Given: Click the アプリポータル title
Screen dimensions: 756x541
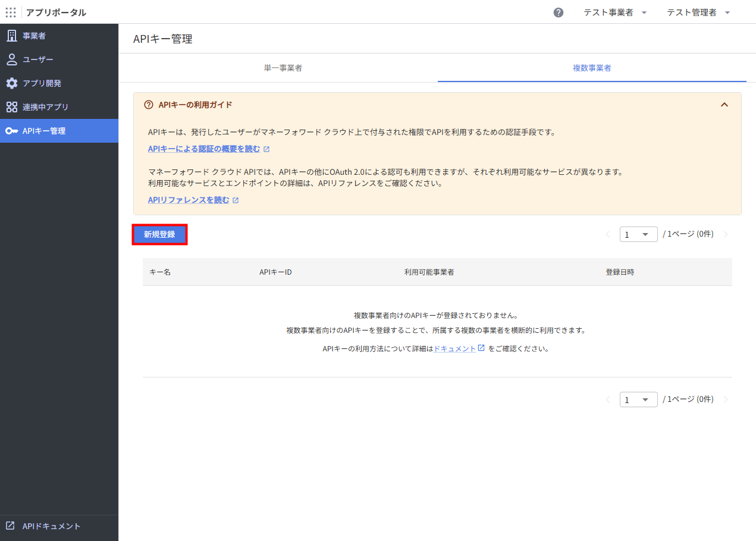Looking at the screenshot, I should (56, 12).
